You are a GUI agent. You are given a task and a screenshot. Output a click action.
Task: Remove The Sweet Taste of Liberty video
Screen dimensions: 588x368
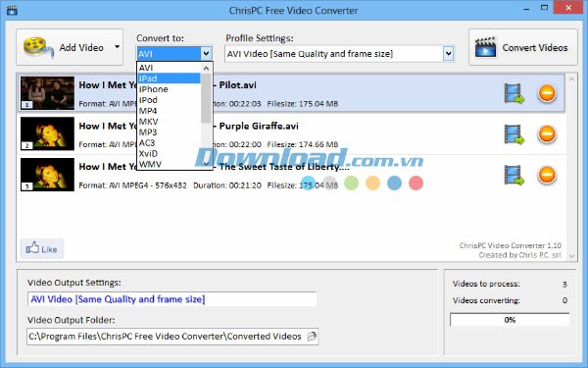coord(547,175)
